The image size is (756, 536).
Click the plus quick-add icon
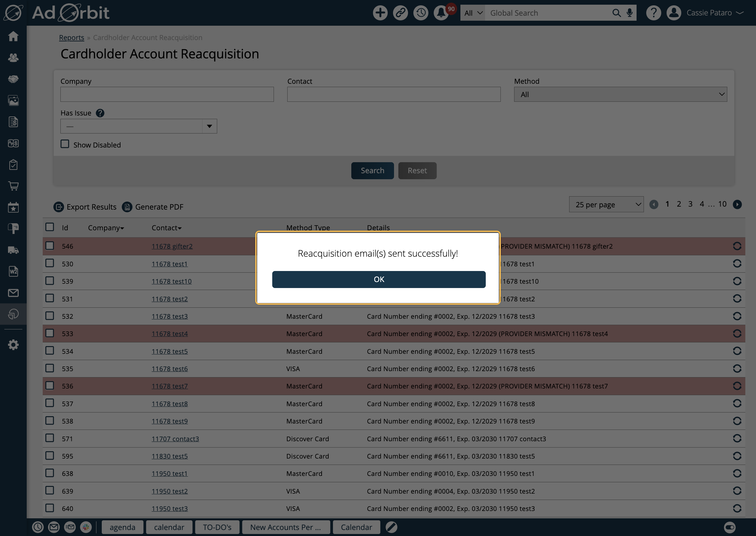[x=380, y=13]
